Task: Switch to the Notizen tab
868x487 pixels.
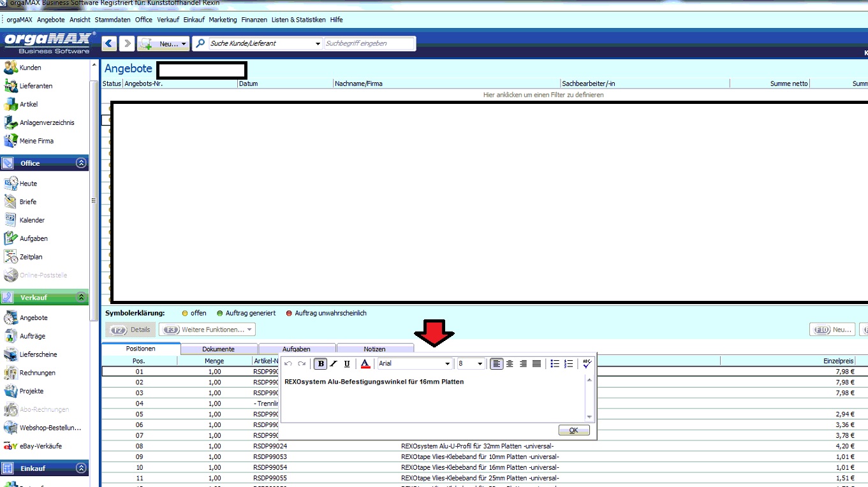Action: pyautogui.click(x=375, y=349)
